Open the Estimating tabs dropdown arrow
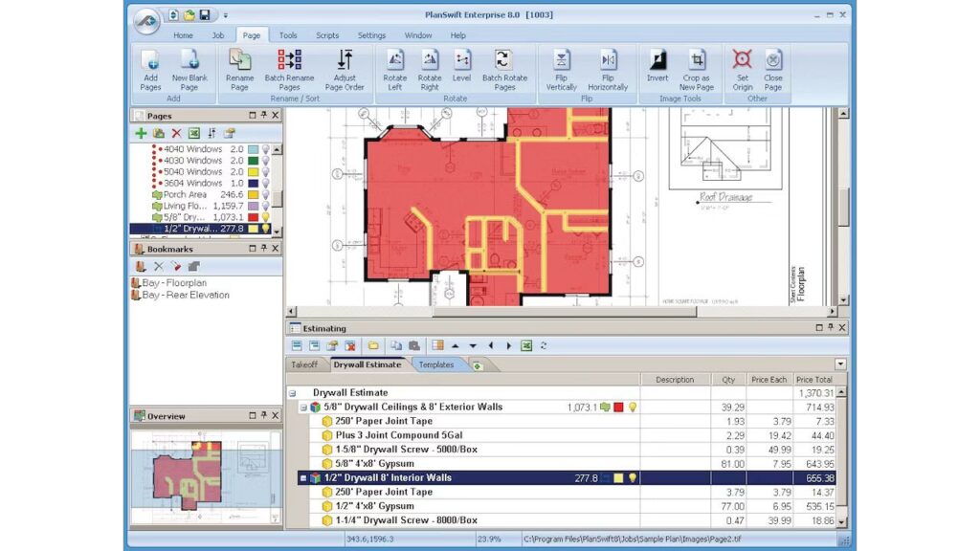 [x=840, y=364]
